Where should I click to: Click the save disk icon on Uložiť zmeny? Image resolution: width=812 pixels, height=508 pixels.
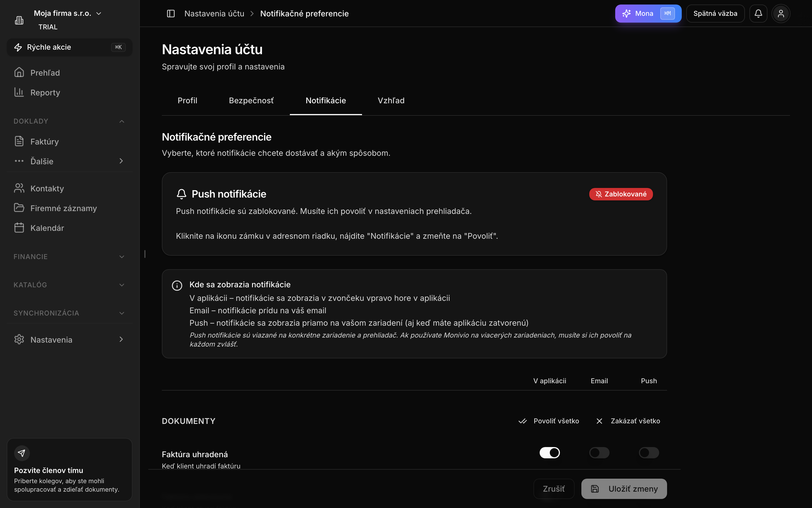(595, 489)
